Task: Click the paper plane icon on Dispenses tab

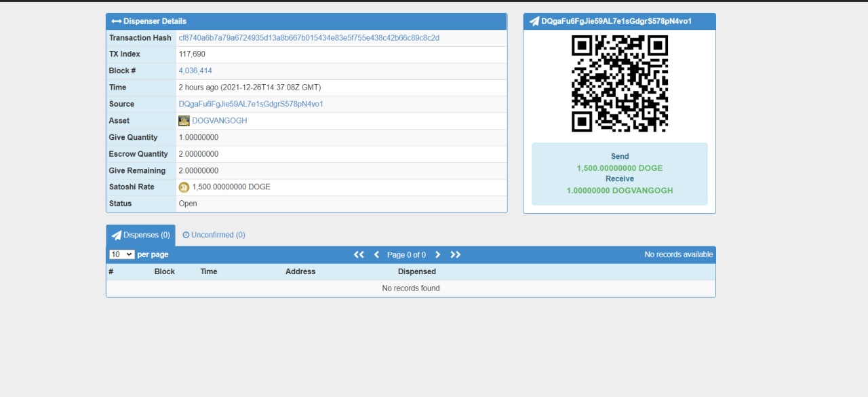Action: tap(117, 235)
